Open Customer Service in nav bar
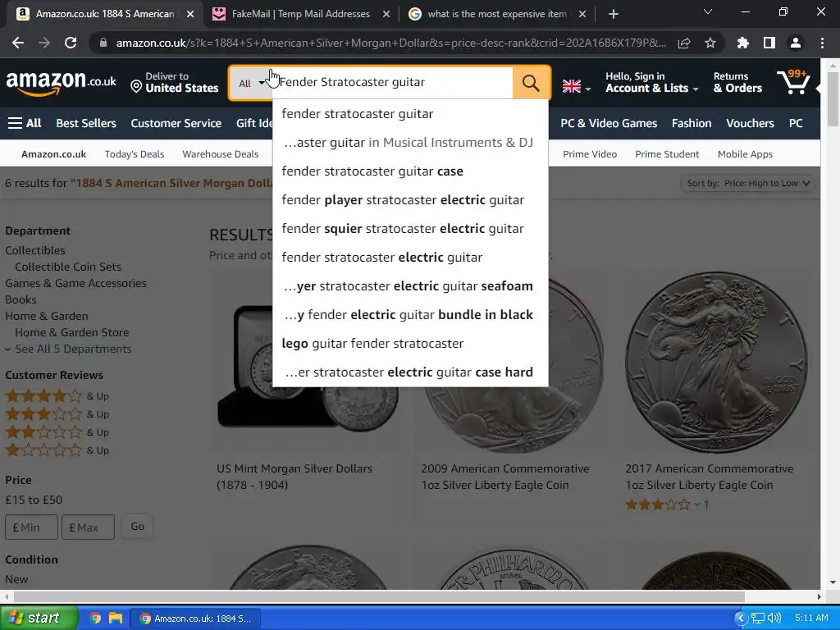The width and height of the screenshot is (840, 630). click(x=176, y=123)
